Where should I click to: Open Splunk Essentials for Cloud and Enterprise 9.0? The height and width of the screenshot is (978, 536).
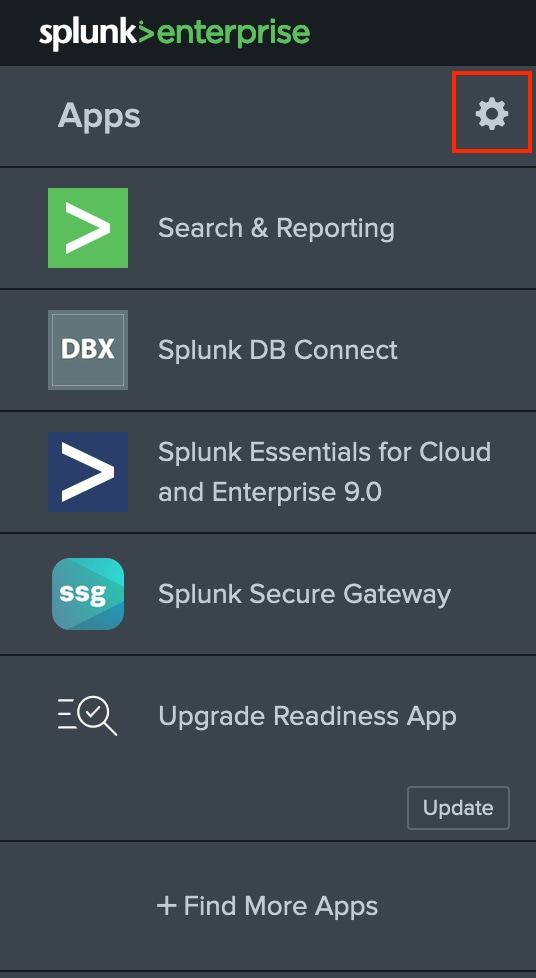(268, 472)
